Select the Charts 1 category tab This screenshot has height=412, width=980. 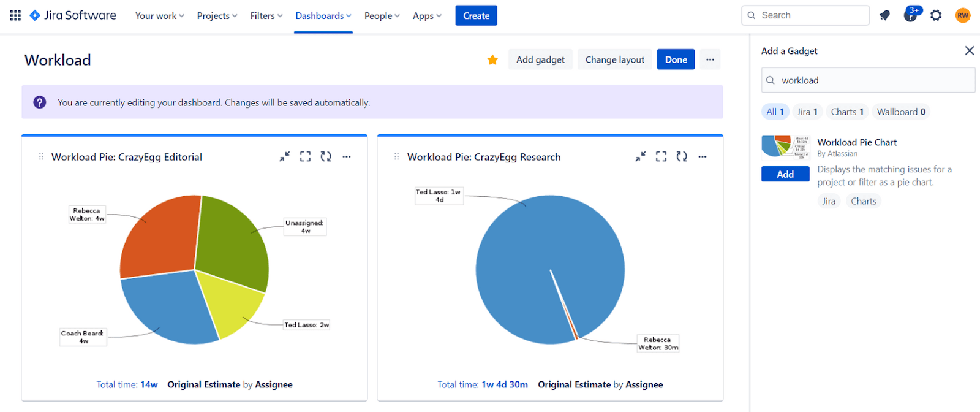[847, 112]
